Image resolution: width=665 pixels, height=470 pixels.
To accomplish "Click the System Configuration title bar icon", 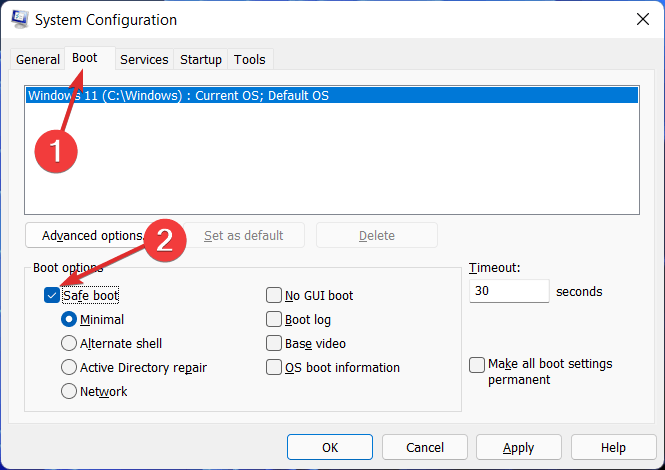I will pyautogui.click(x=19, y=20).
